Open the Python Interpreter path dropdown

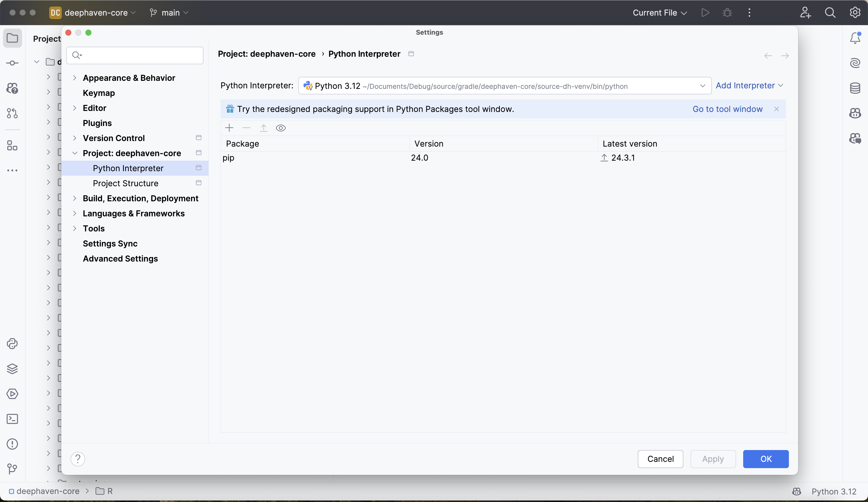tap(702, 86)
